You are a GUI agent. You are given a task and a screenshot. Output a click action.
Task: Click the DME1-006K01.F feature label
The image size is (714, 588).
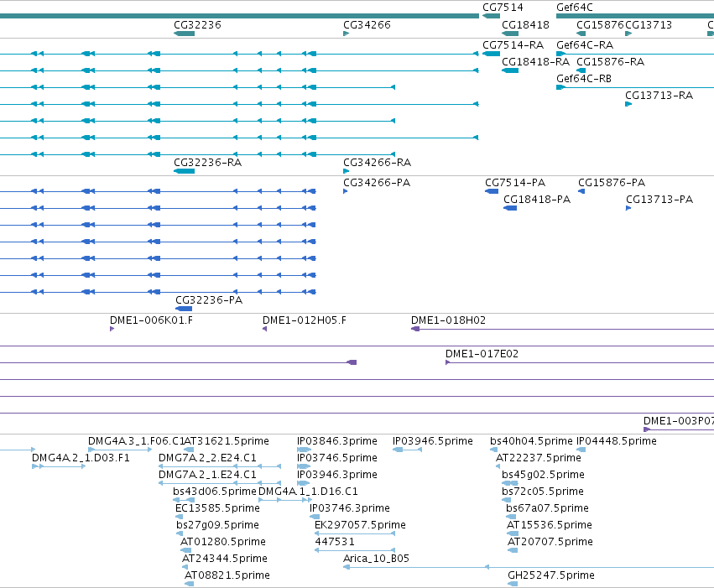click(x=151, y=320)
